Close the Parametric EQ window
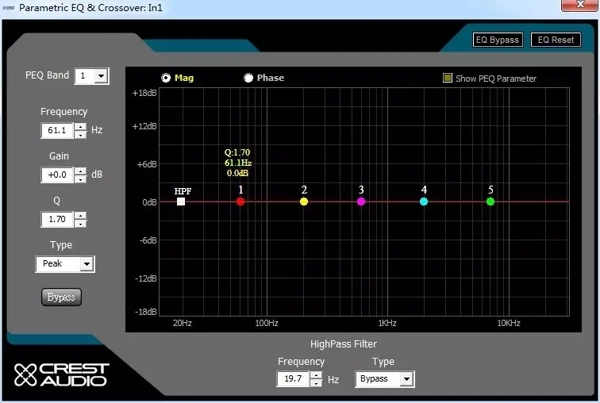 click(579, 5)
